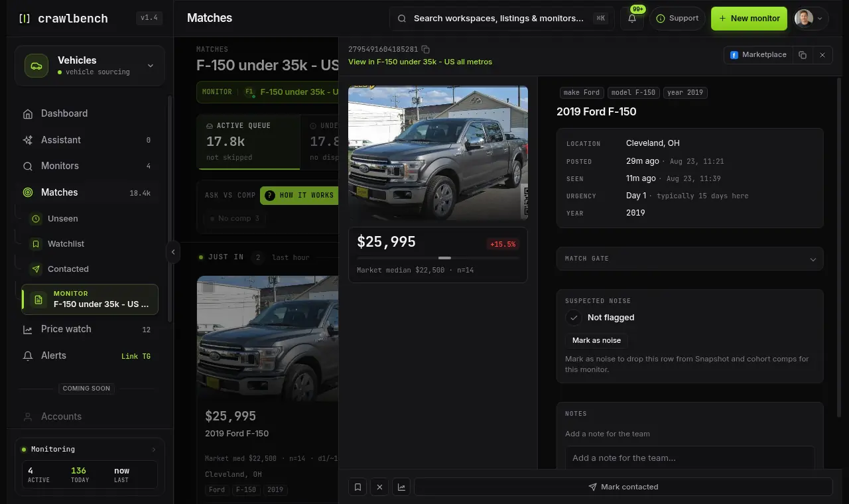Close the listing detail panel
The width and height of the screenshot is (849, 504).
pyautogui.click(x=822, y=55)
